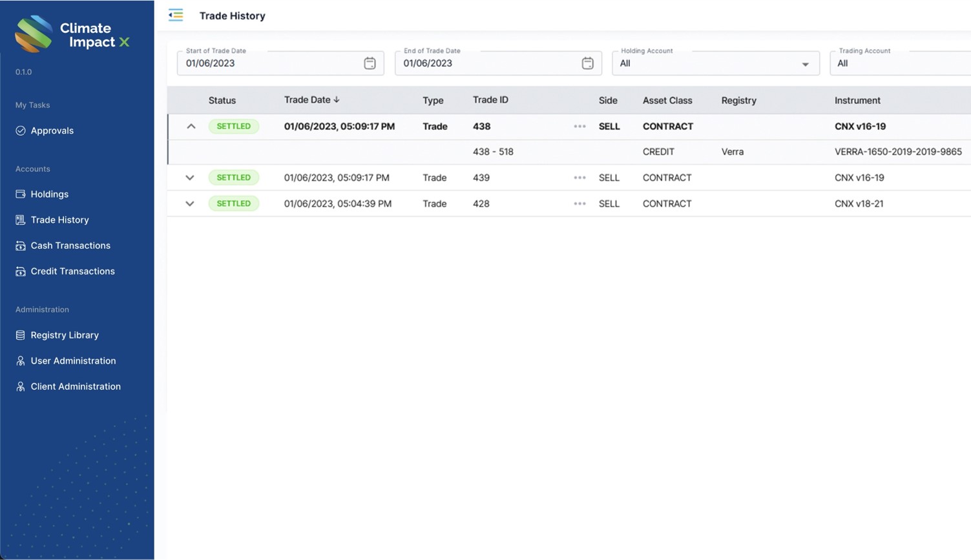This screenshot has width=971, height=560.
Task: Sort by Trade Date column header
Action: [x=308, y=99]
